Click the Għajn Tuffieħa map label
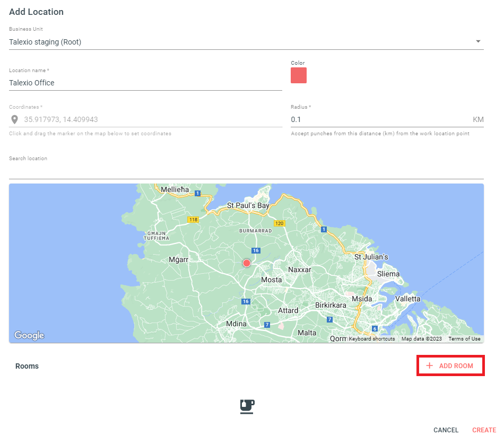The image size is (504, 444). pos(156,236)
